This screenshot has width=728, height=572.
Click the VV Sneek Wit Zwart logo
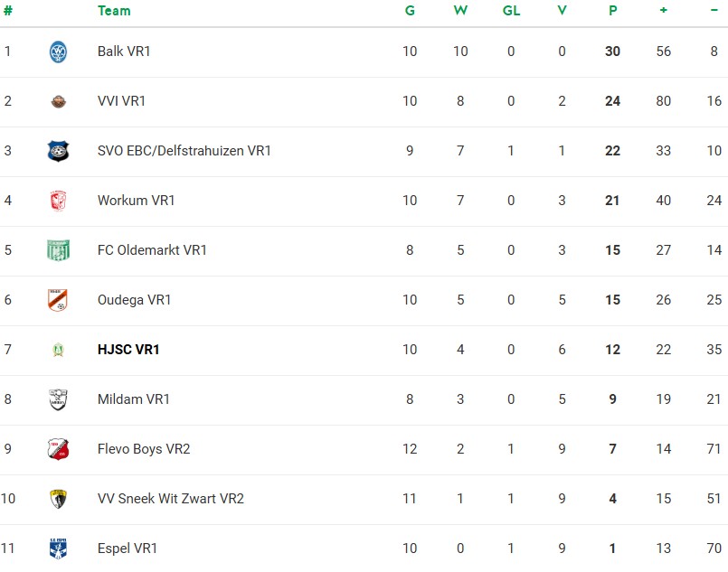click(58, 499)
